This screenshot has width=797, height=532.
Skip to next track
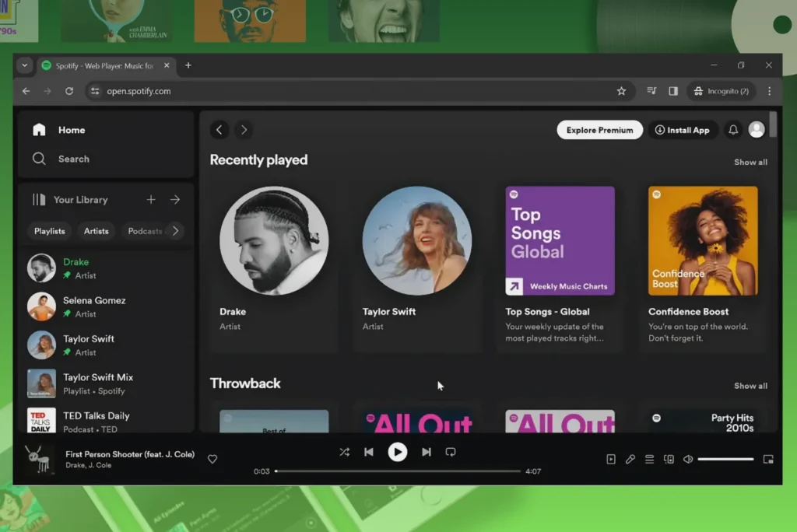(426, 452)
